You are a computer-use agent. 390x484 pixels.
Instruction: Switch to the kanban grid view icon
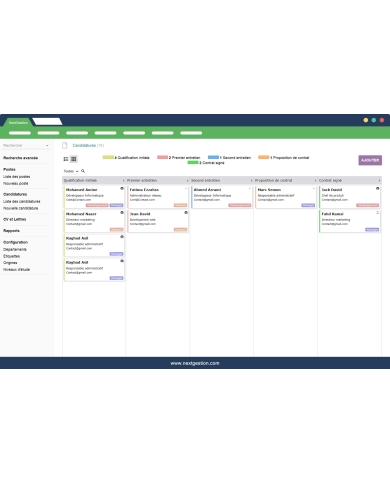[74, 159]
